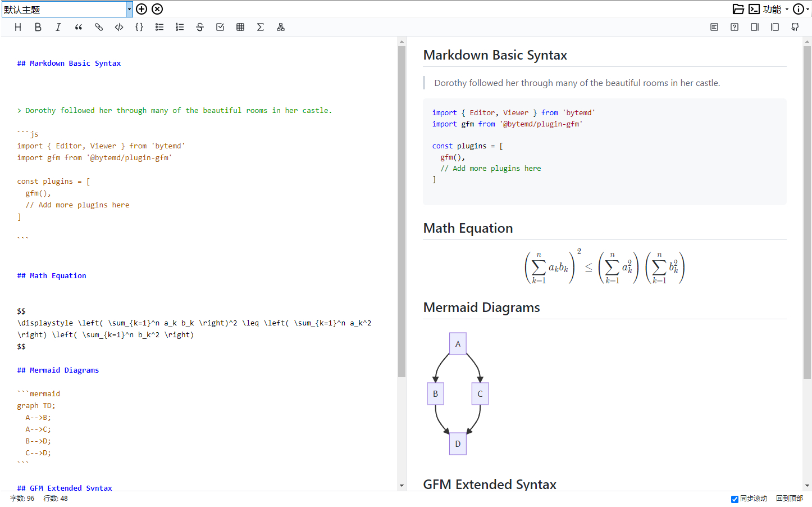Click node C in the Mermaid diagram
The height and width of the screenshot is (507, 812).
click(480, 394)
